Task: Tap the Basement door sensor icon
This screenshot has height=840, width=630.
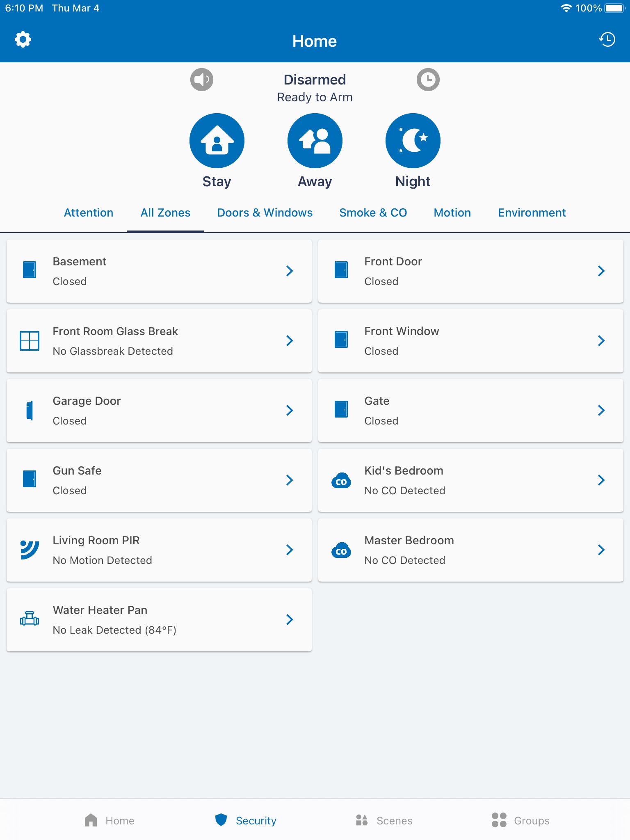Action: [x=30, y=270]
